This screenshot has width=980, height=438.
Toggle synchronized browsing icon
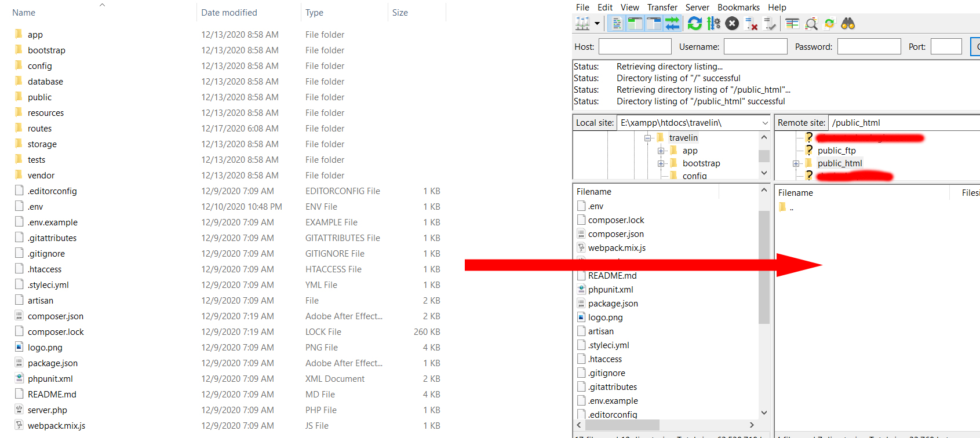click(x=829, y=24)
